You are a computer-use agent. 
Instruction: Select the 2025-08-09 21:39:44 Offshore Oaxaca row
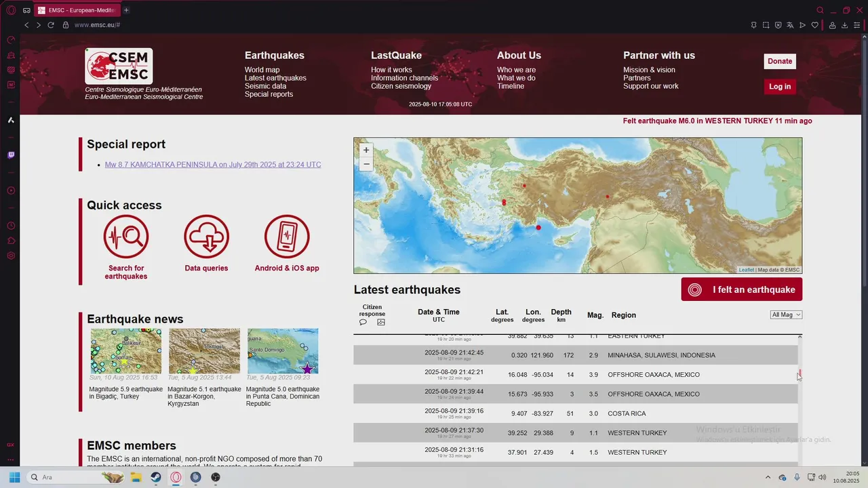(x=575, y=394)
